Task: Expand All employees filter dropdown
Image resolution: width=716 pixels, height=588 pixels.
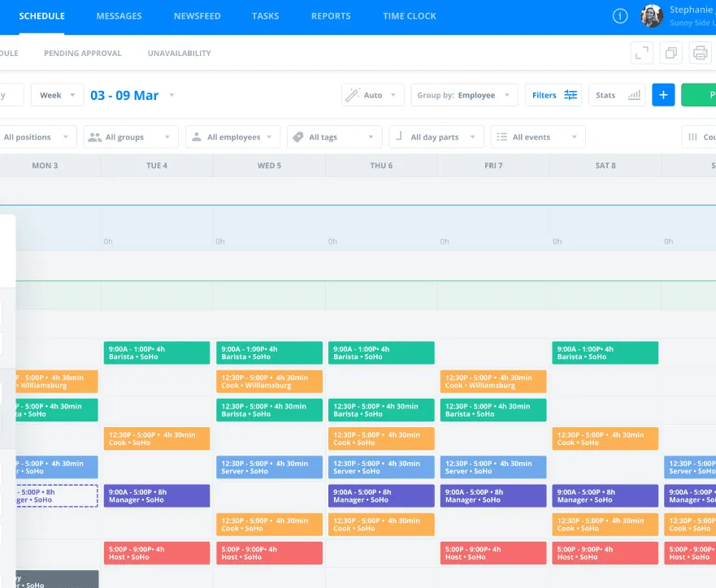Action: 232,137
